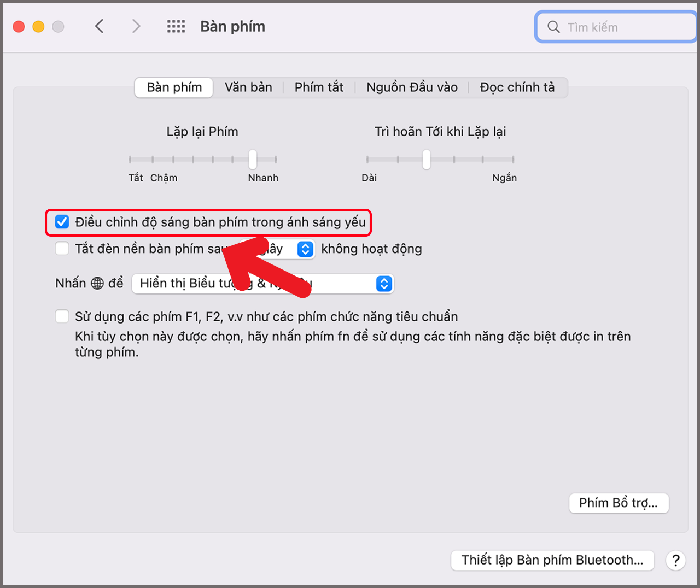Click the globe icon next to Nhấn

[97, 283]
